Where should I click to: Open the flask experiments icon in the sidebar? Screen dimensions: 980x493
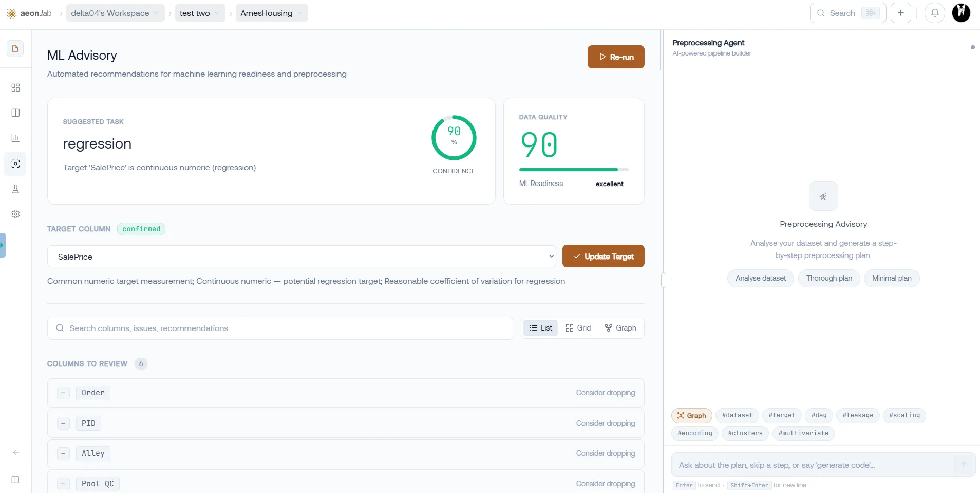[x=15, y=189]
